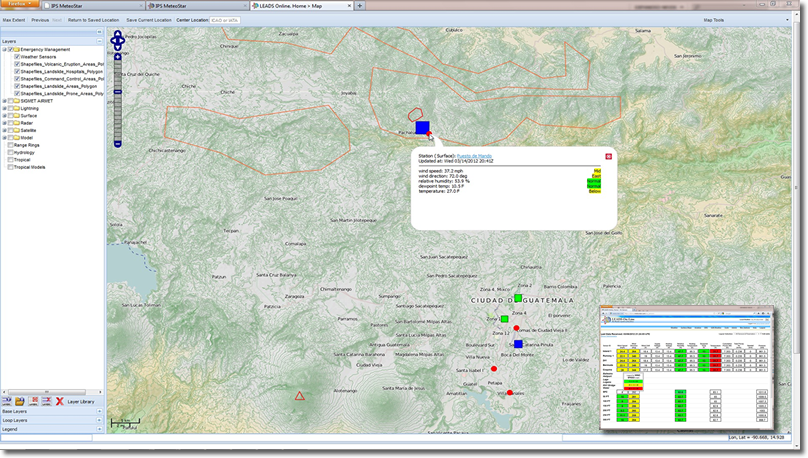Click the red dot marker near Villa Canales
This screenshot has width=808, height=458.
510,393
